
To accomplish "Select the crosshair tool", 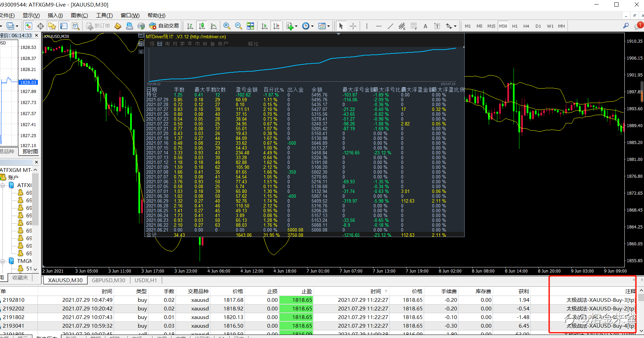I will pyautogui.click(x=353, y=26).
